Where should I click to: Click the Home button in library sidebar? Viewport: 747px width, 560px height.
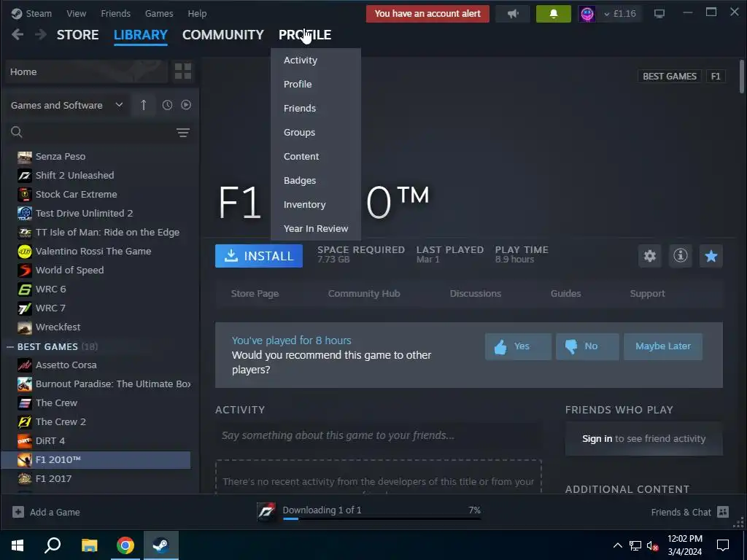click(86, 72)
